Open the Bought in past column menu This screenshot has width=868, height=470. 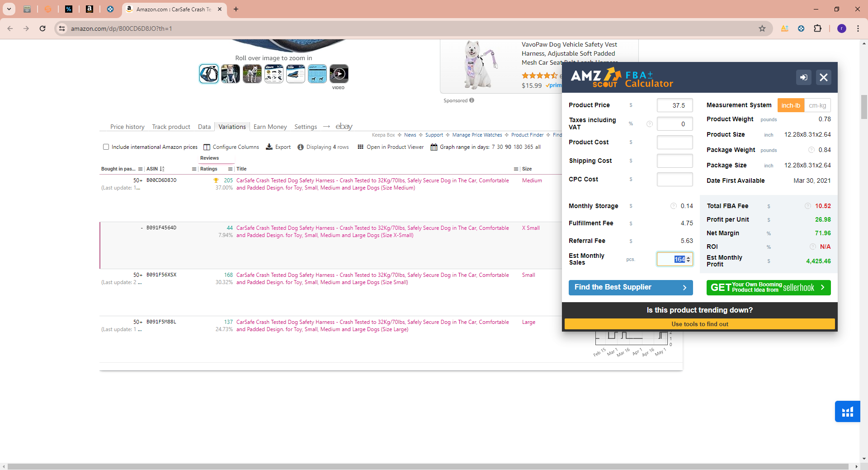click(x=141, y=169)
